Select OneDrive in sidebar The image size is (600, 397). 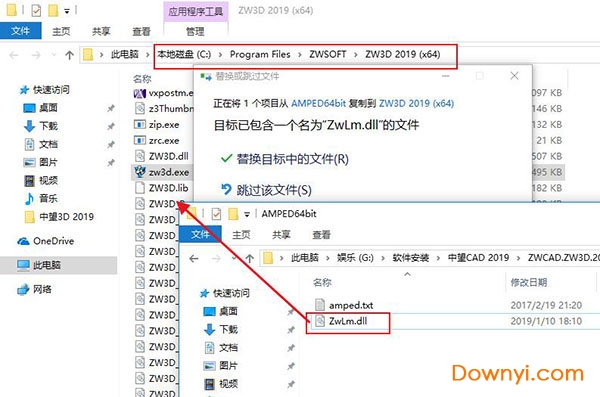point(46,241)
